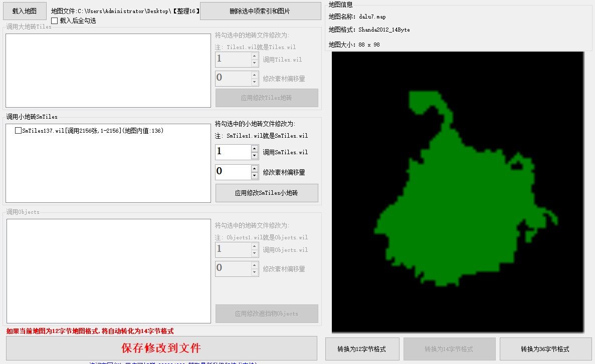The image size is (595, 364).
Task: Decrement 调用SmTiles.wil value with down arrow
Action: pyautogui.click(x=255, y=156)
